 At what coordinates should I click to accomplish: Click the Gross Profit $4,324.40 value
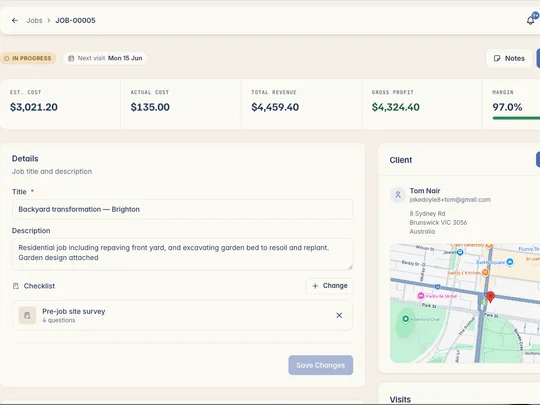tap(396, 107)
